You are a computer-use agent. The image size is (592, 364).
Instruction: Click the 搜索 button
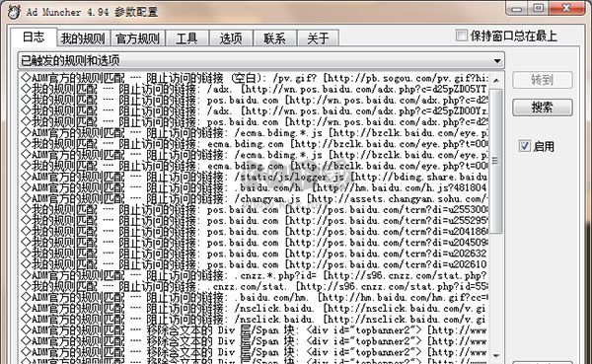point(542,108)
